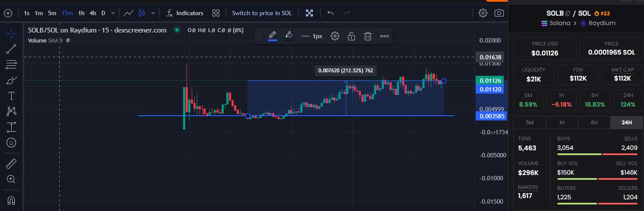
Task: Open drawing settings gear in floating toolbar
Action: coord(335,36)
